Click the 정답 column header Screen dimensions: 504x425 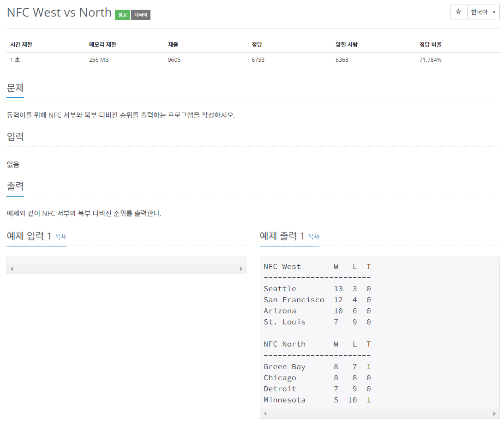pyautogui.click(x=257, y=44)
